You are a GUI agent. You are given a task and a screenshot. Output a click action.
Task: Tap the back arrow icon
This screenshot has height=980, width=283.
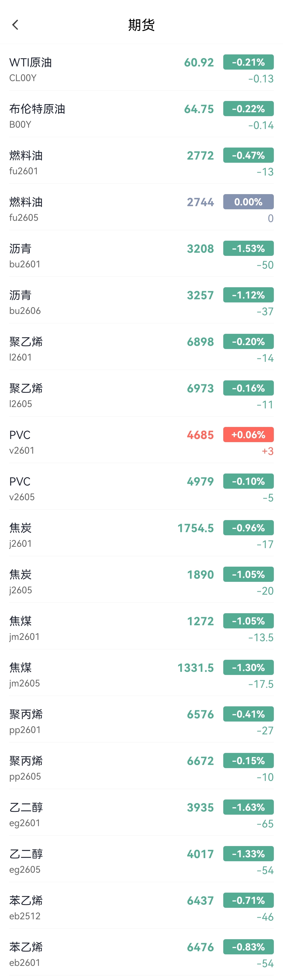[15, 25]
